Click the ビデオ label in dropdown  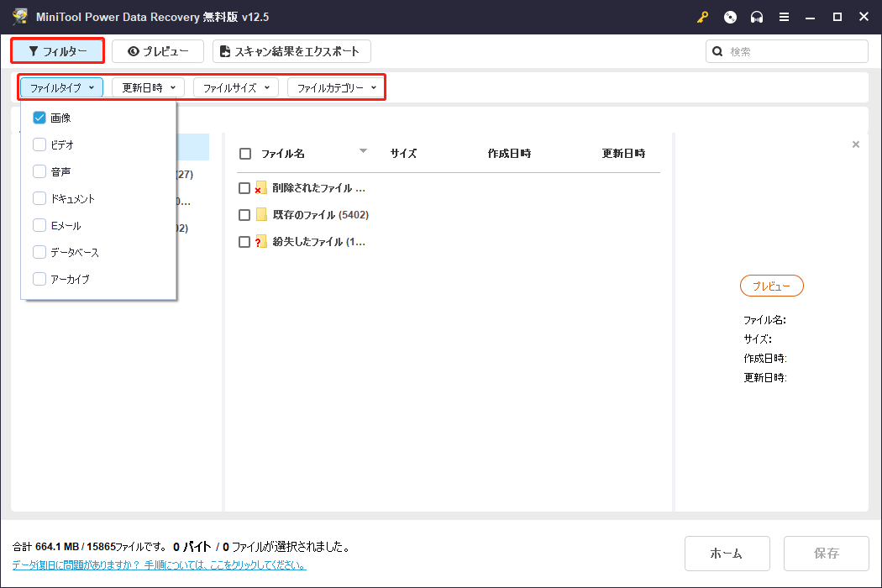pos(62,144)
